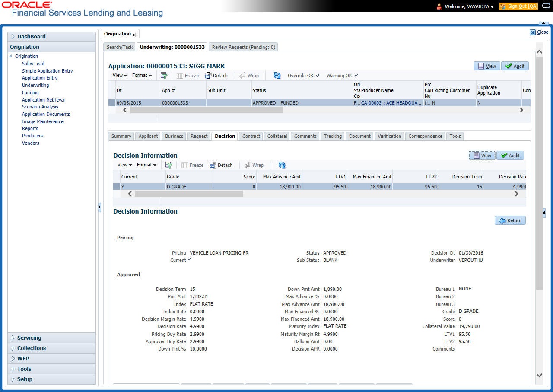
Task: Close the Origination tab with its x icon
Action: 134,35
